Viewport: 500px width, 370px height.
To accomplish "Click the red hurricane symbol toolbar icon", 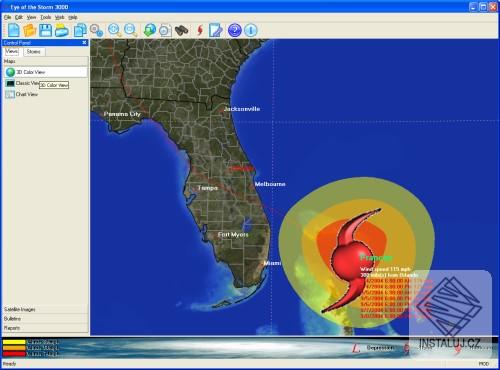I will click(200, 30).
